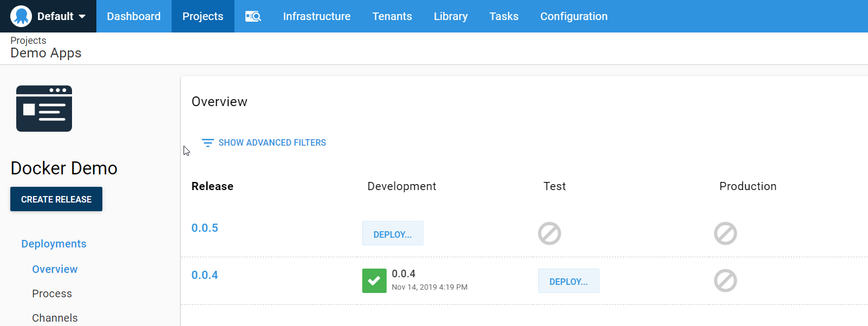This screenshot has height=326, width=868.
Task: Select Process in the sidebar
Action: (x=52, y=294)
